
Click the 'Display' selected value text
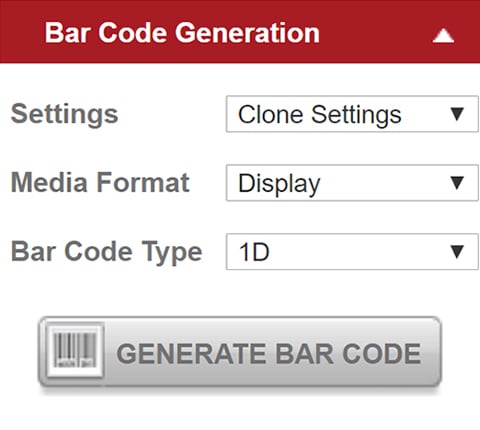click(279, 184)
